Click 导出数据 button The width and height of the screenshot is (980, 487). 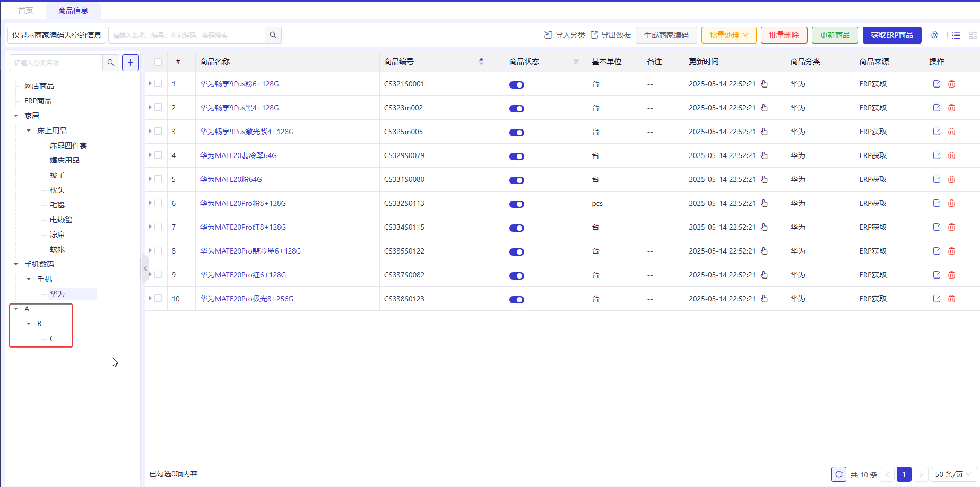610,35
